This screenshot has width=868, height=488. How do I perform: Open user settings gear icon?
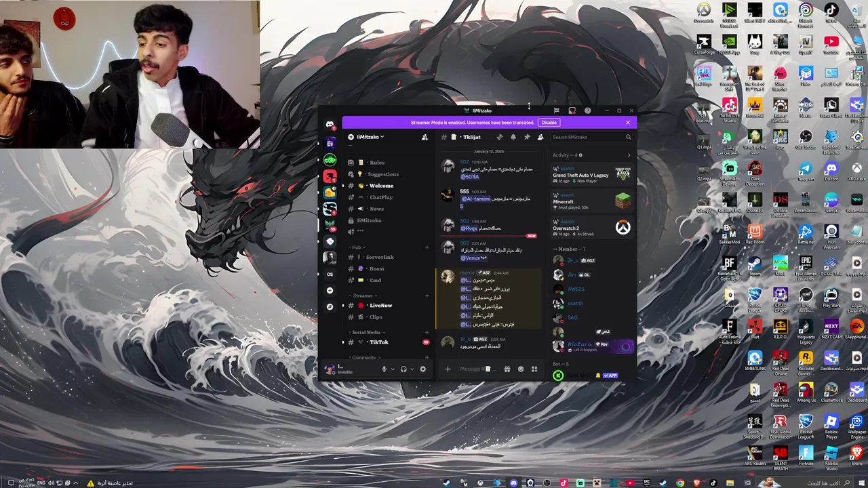[423, 369]
